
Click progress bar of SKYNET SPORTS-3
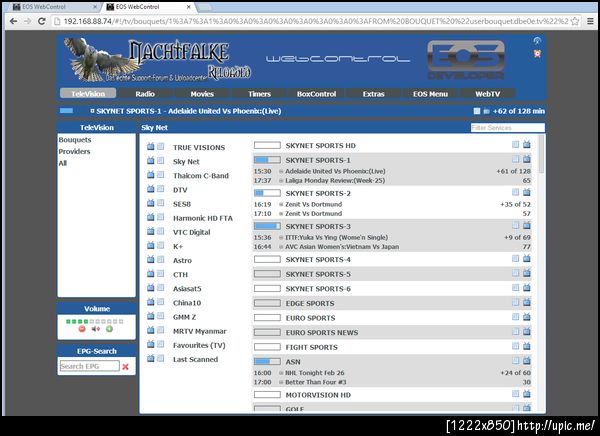(267, 226)
